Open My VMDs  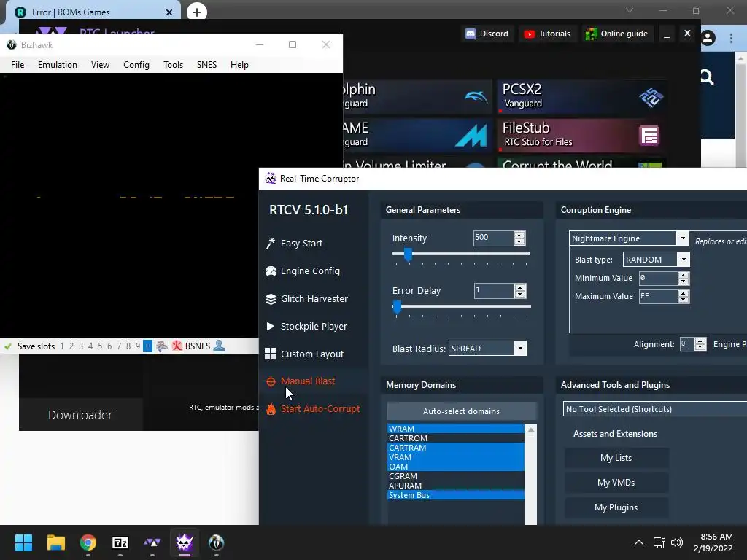(616, 483)
